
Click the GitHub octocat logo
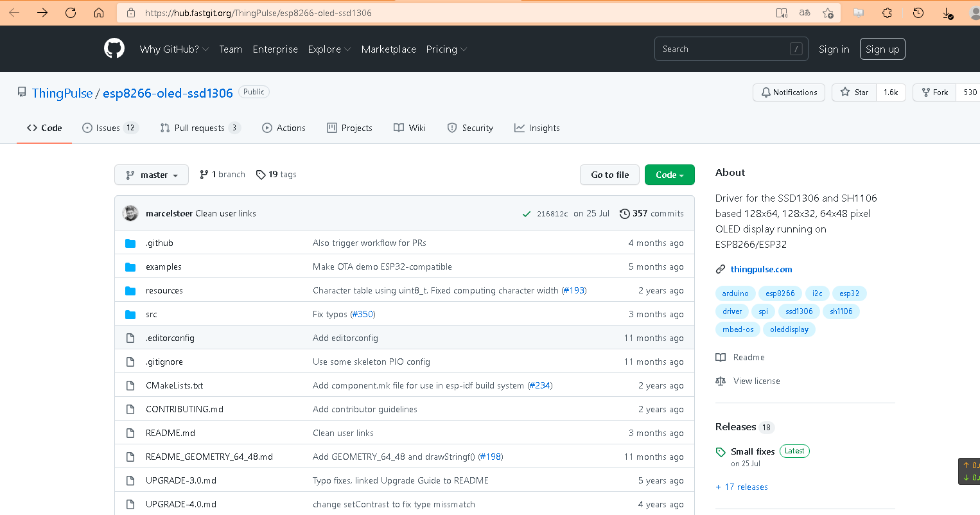pyautogui.click(x=114, y=49)
